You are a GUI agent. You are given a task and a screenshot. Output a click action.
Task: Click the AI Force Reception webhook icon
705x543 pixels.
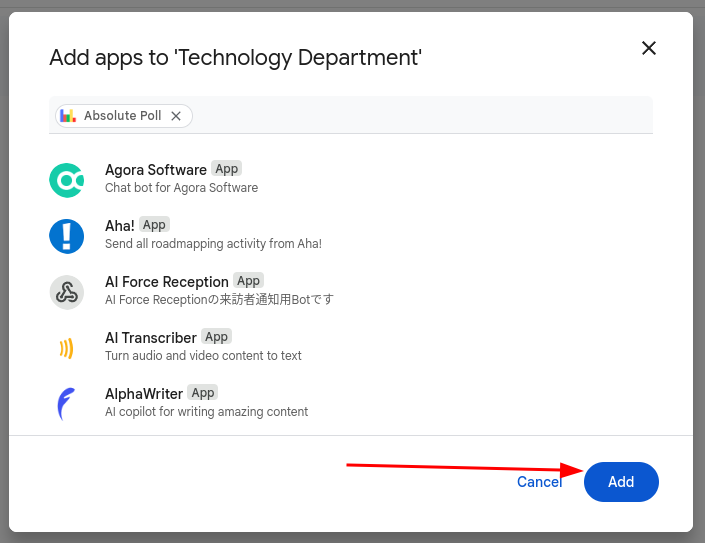pos(67,293)
